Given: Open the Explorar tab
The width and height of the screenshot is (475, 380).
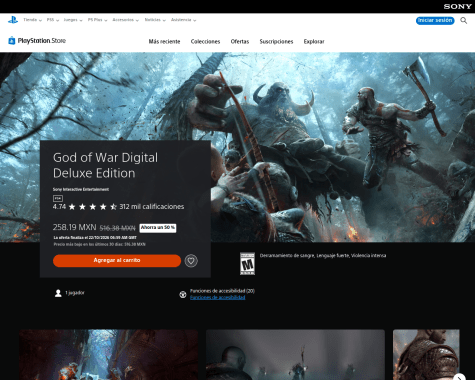Looking at the screenshot, I should click(314, 41).
